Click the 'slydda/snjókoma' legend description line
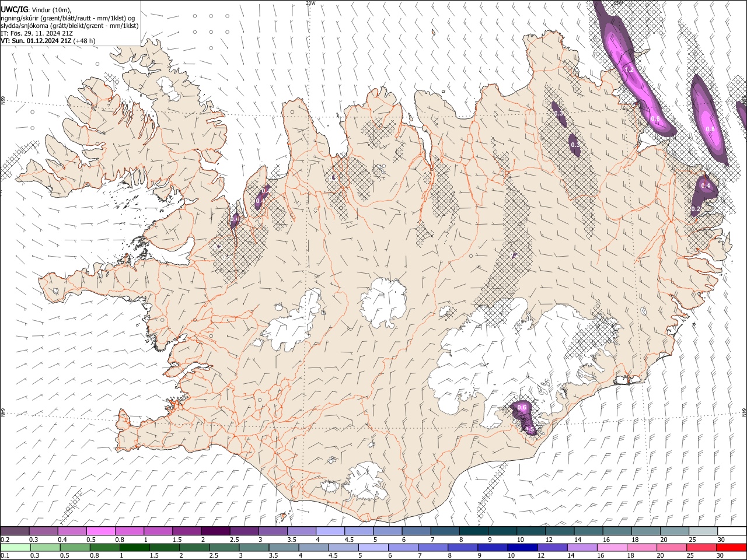 tap(69, 26)
